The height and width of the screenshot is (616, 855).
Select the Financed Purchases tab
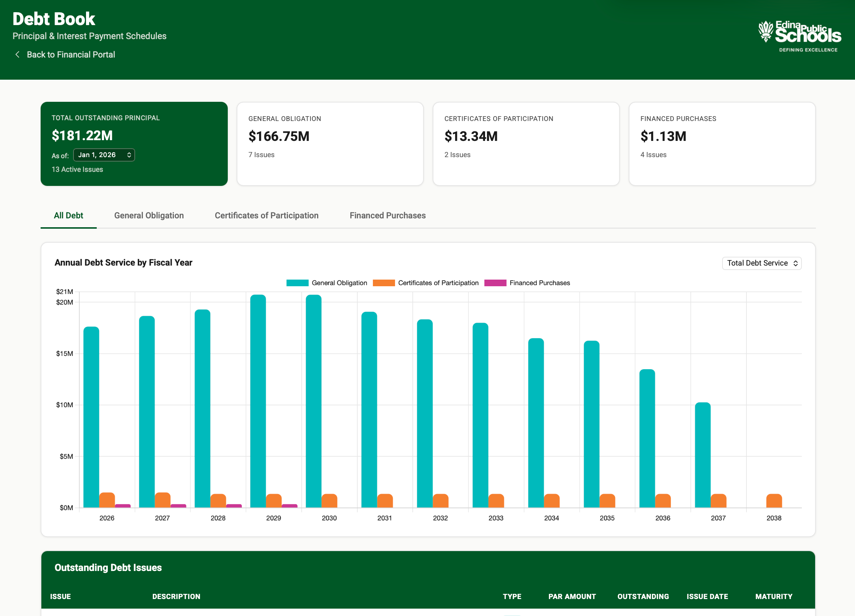388,215
